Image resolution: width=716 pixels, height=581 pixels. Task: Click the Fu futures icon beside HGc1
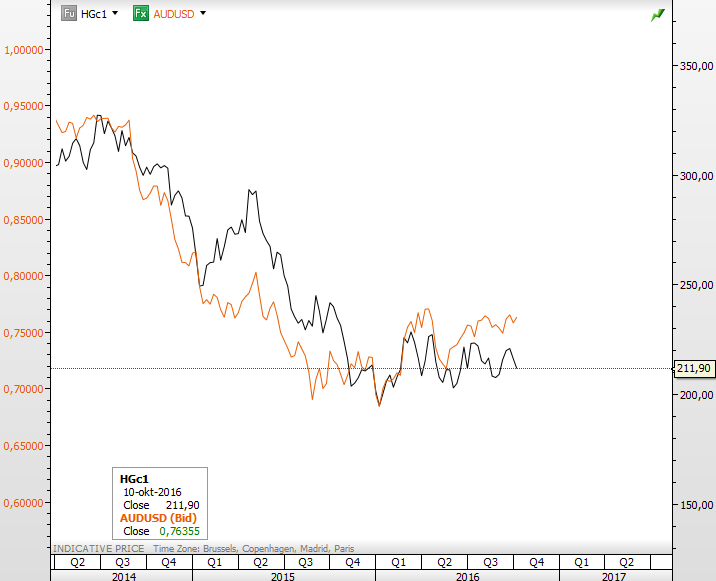(69, 13)
